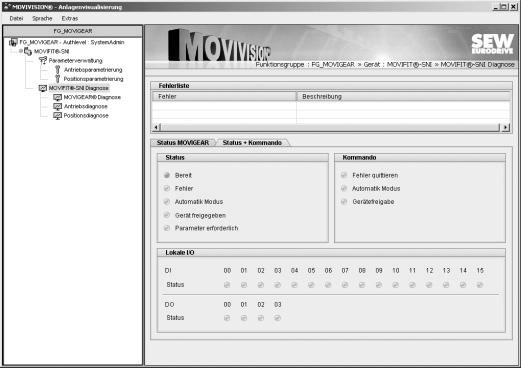This screenshot has width=521, height=368.
Task: Open the Sprache menu
Action: [x=42, y=18]
